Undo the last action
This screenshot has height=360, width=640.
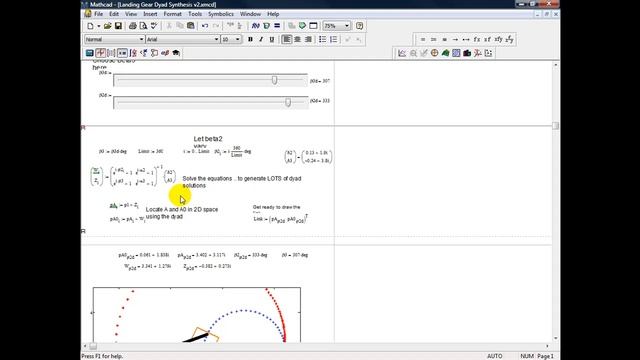coord(205,26)
